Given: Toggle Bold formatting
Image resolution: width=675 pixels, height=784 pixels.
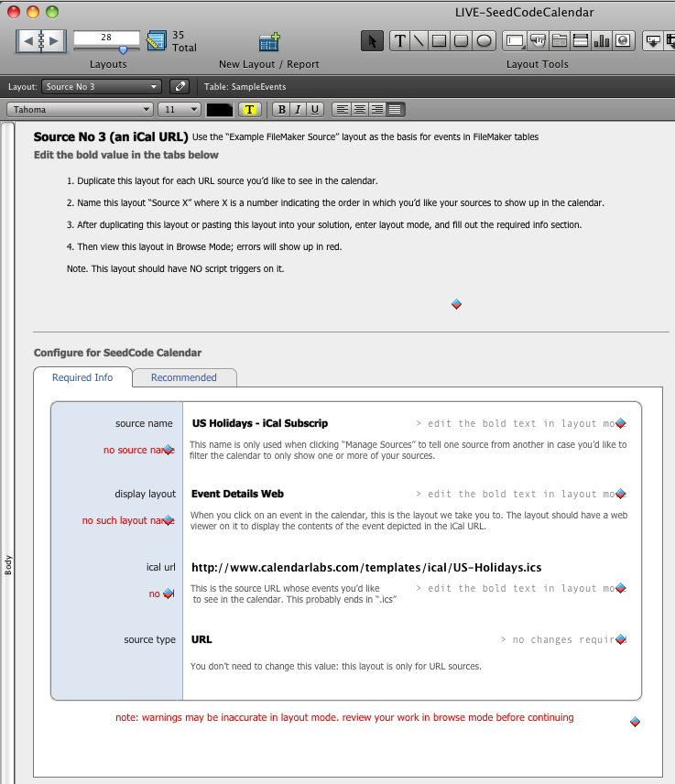Looking at the screenshot, I should pyautogui.click(x=281, y=110).
